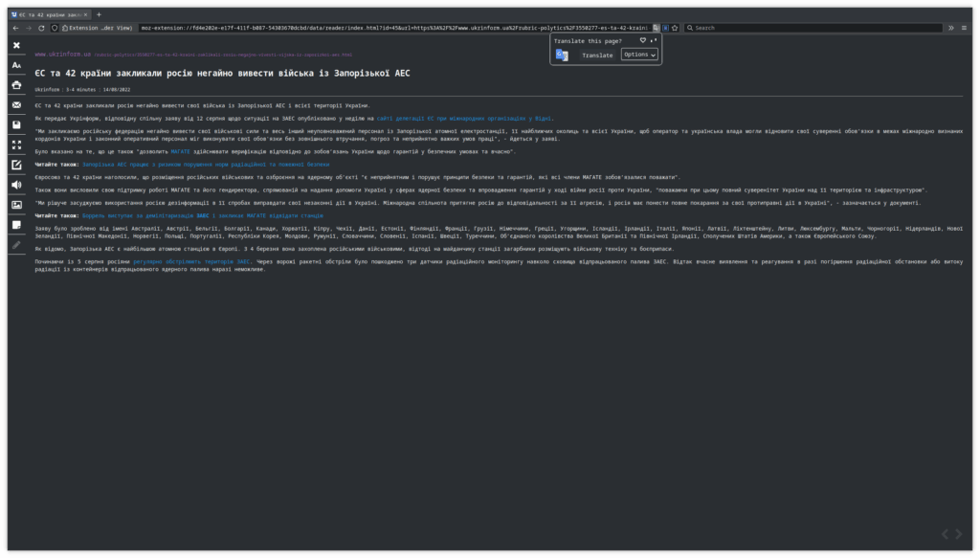Open the browser hamburger menu
This screenshot has width=980, height=558.
(965, 28)
